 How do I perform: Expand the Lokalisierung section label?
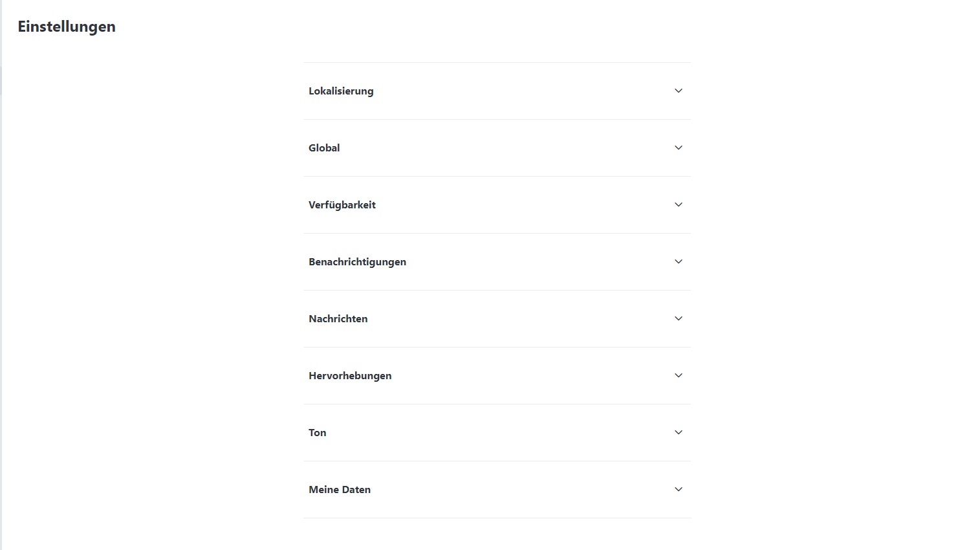(341, 91)
